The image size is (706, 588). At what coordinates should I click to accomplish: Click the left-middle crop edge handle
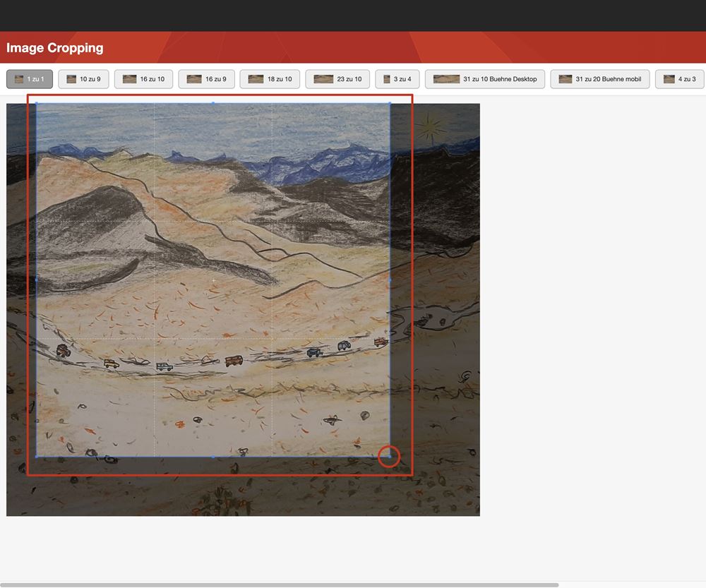click(37, 280)
